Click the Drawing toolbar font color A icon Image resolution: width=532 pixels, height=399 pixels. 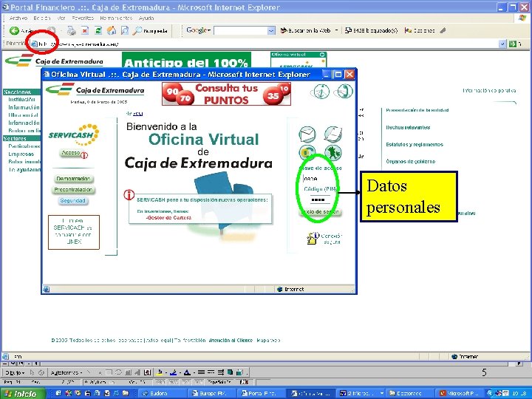187,372
